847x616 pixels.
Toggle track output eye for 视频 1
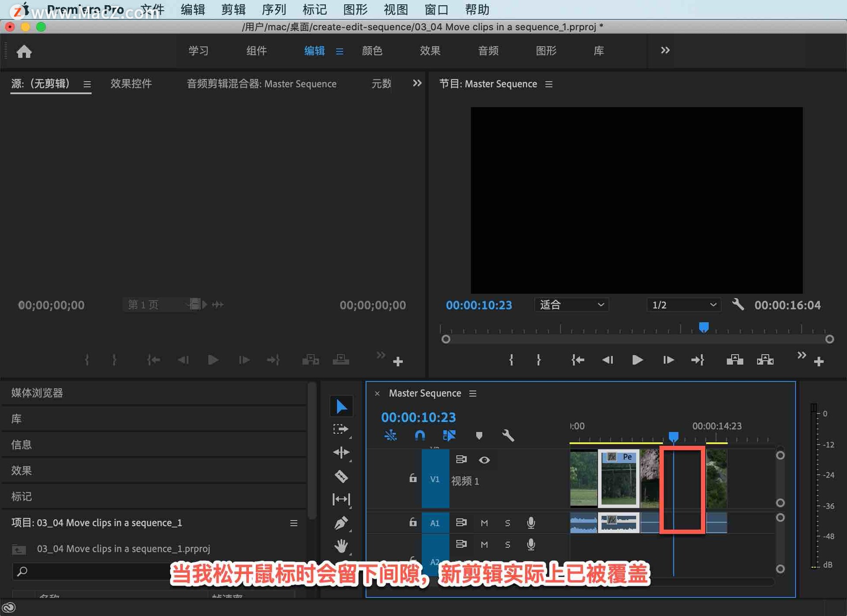(x=484, y=460)
